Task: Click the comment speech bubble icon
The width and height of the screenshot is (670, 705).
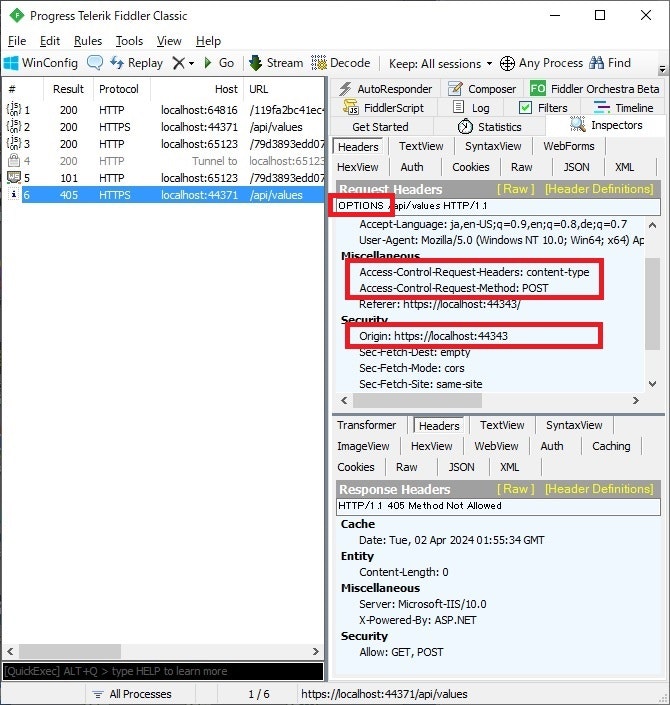Action: pyautogui.click(x=95, y=63)
